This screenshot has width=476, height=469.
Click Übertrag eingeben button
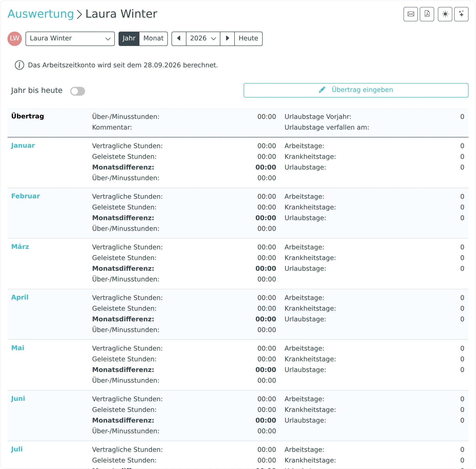pos(356,90)
